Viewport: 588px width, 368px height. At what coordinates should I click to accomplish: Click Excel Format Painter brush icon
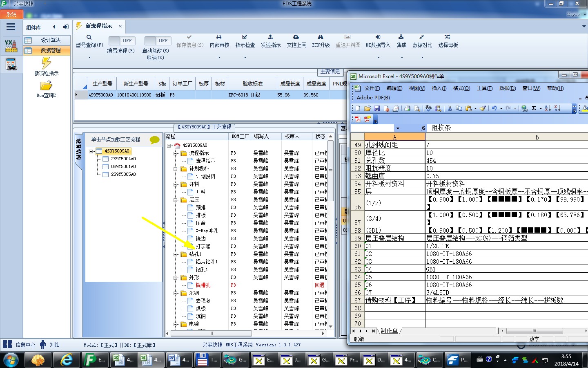tap(483, 108)
